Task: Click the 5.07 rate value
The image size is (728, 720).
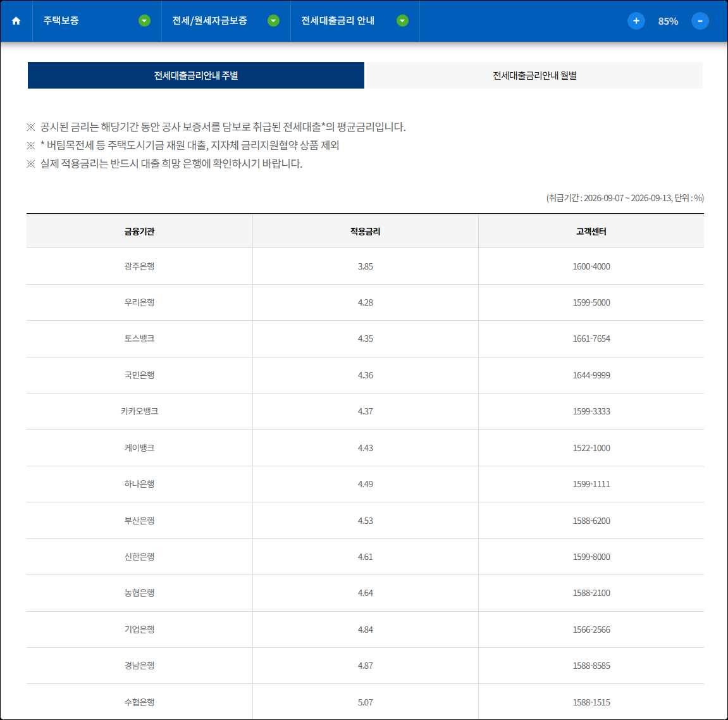Action: 366,702
